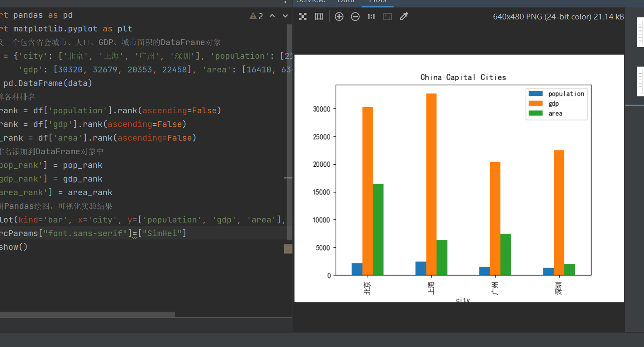Viewport: 644px width, 347px height.
Task: Jump to previous highlighted error arrow
Action: click(272, 16)
